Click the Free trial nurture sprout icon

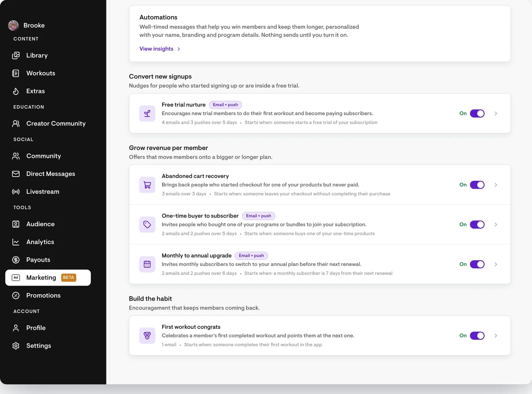pyautogui.click(x=147, y=114)
